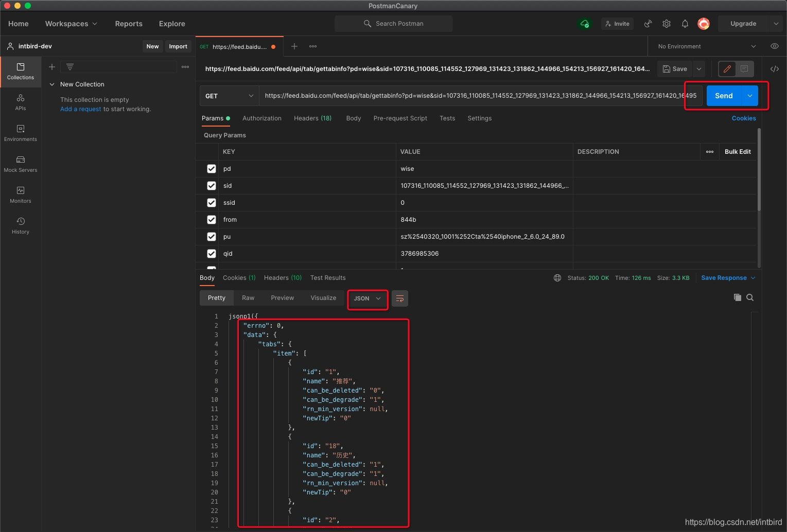Open the JSON response format dropdown
The width and height of the screenshot is (787, 532).
pyautogui.click(x=368, y=298)
